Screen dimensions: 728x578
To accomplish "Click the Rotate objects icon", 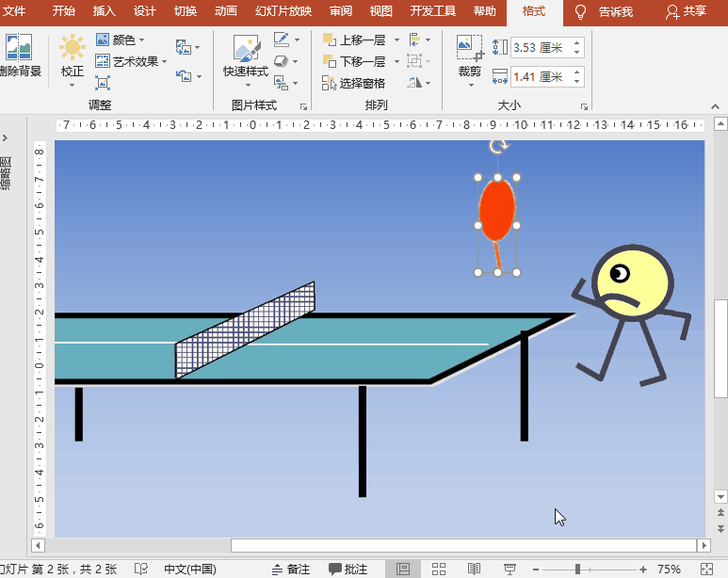I will tap(414, 83).
